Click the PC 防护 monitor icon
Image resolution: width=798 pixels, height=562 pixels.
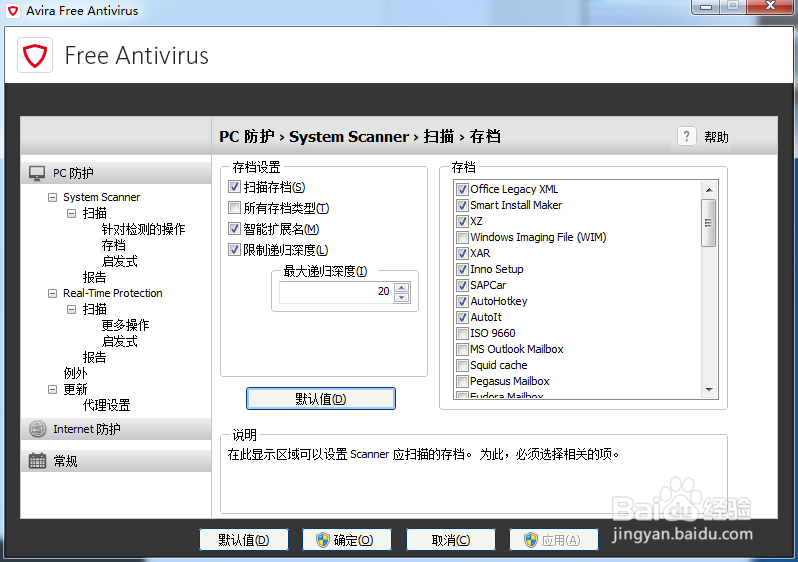coord(37,173)
